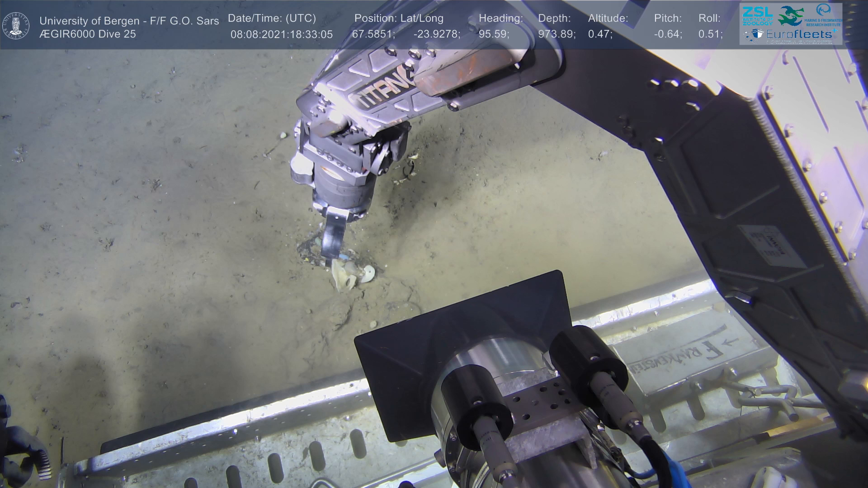Click the altitude value 0.47

coord(600,34)
